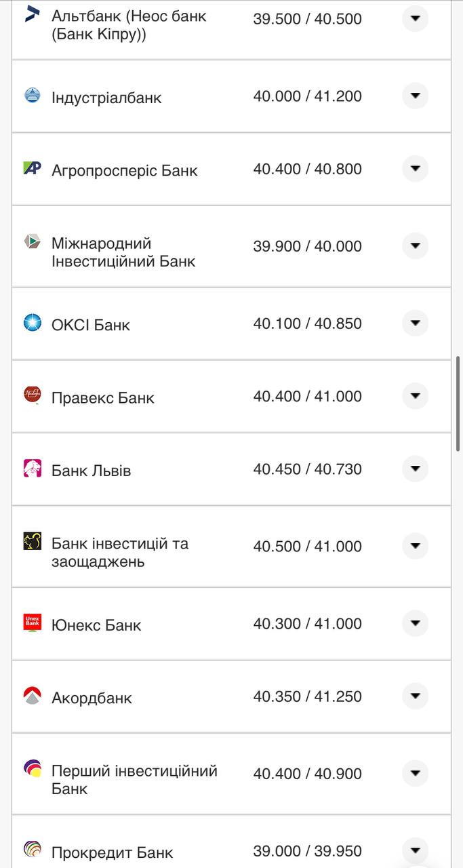Click the Агропросперіс Банк rate 40.400 / 40.800
Viewport: 463px width, 868px height.
pyautogui.click(x=307, y=169)
